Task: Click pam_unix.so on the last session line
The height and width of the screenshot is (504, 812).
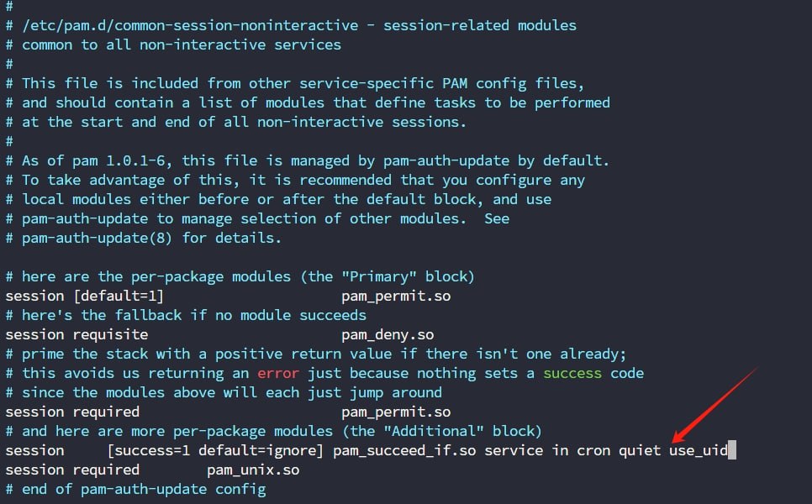Action: pyautogui.click(x=253, y=470)
